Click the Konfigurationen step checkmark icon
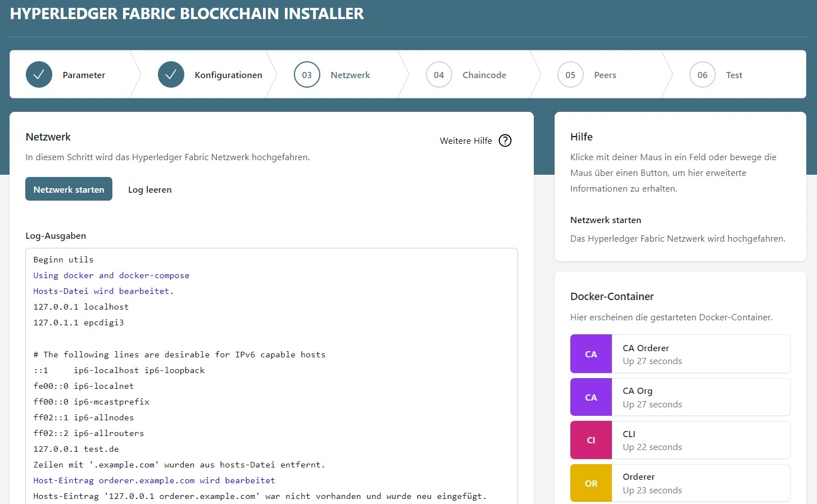Viewport: 817px width, 504px height. click(171, 75)
